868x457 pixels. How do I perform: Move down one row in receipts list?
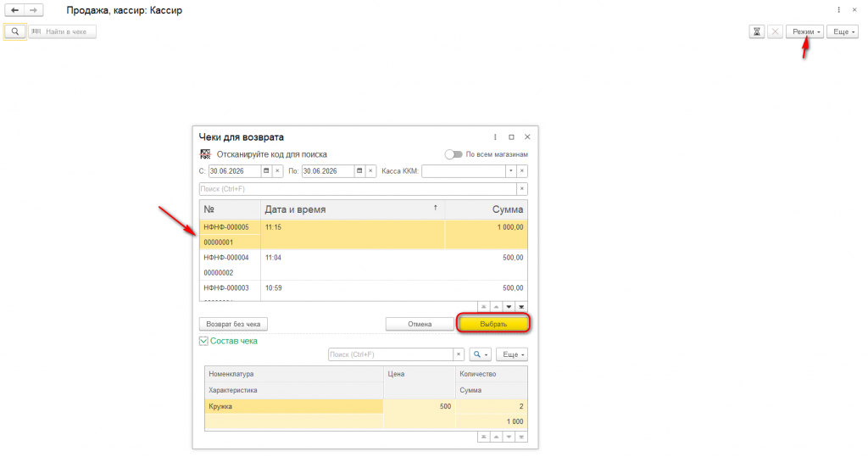click(509, 307)
